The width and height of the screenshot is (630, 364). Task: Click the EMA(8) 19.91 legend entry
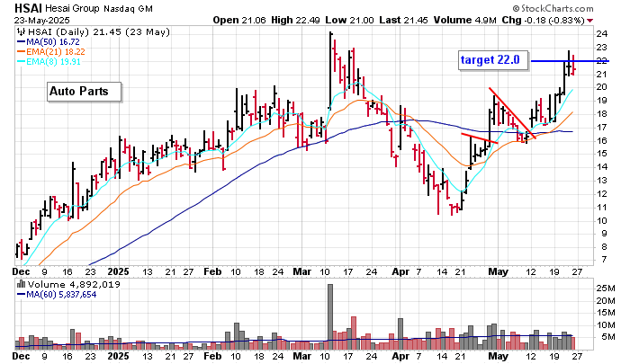click(x=49, y=62)
